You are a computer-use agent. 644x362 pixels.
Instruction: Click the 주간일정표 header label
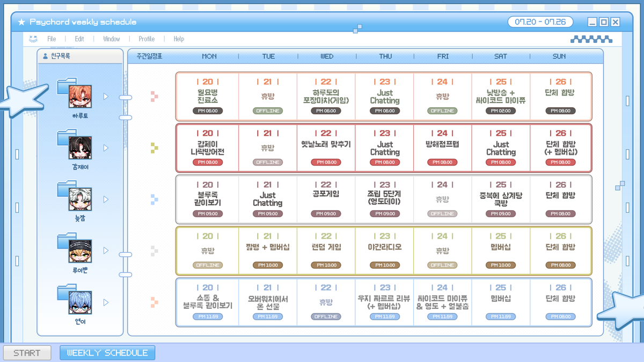click(x=149, y=56)
